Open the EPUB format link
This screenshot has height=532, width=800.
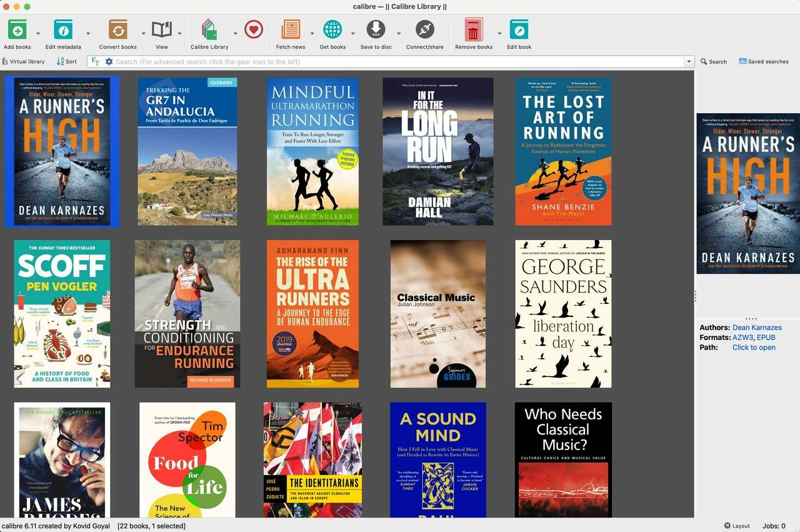click(x=766, y=338)
